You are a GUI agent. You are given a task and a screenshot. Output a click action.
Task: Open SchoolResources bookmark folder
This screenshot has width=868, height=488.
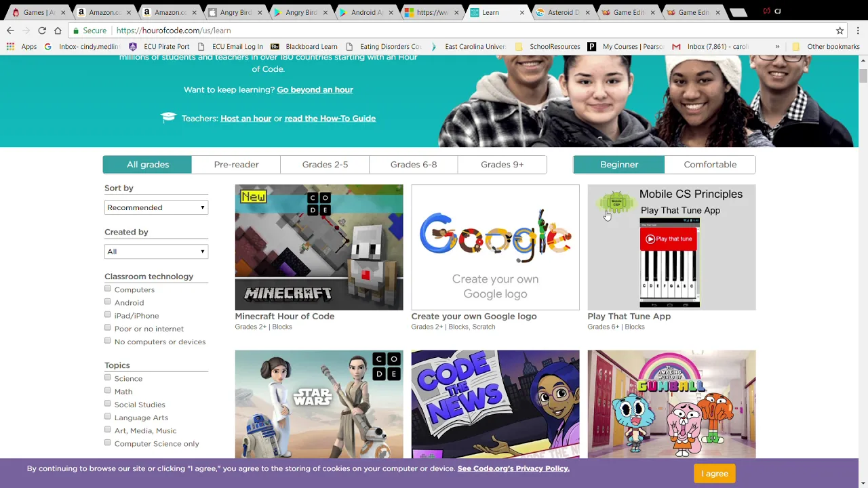pos(548,47)
